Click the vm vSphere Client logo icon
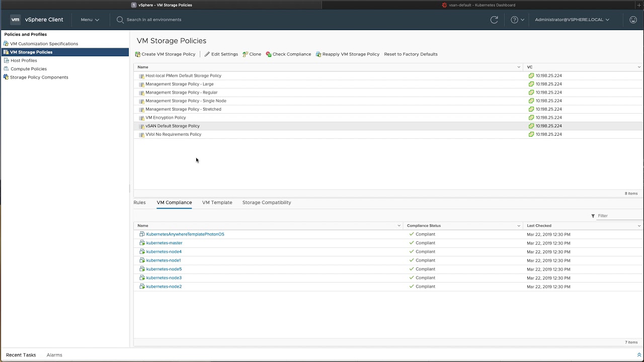 15,20
